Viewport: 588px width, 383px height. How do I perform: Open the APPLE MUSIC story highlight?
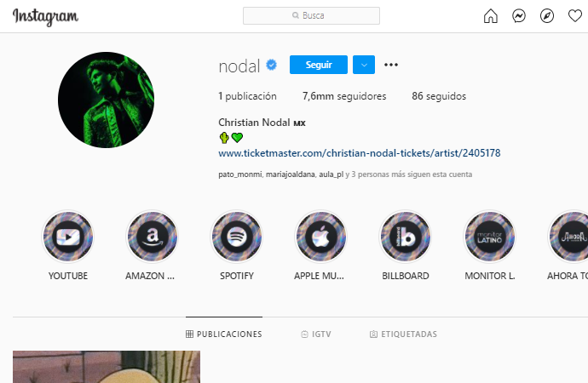pos(321,237)
